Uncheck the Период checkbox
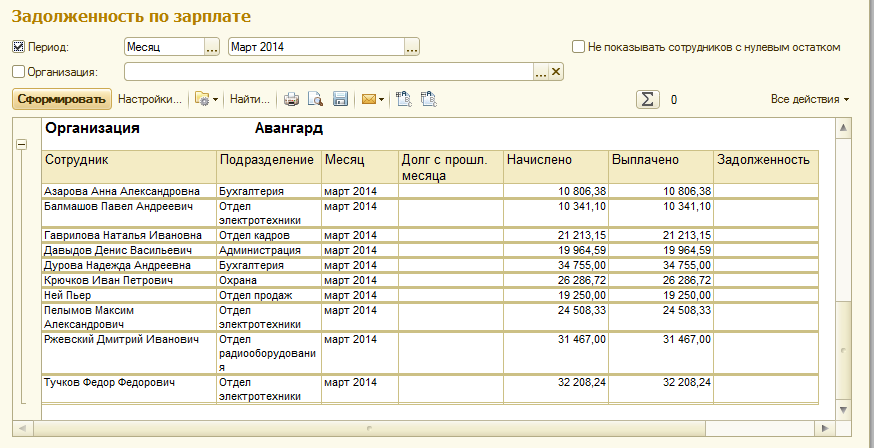Screen dimensions: 874x448 (18, 47)
